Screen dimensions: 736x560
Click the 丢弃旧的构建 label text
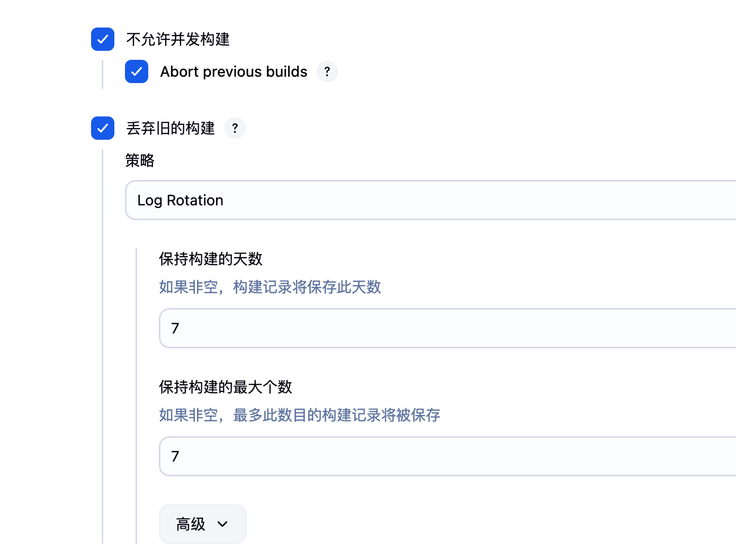[170, 128]
